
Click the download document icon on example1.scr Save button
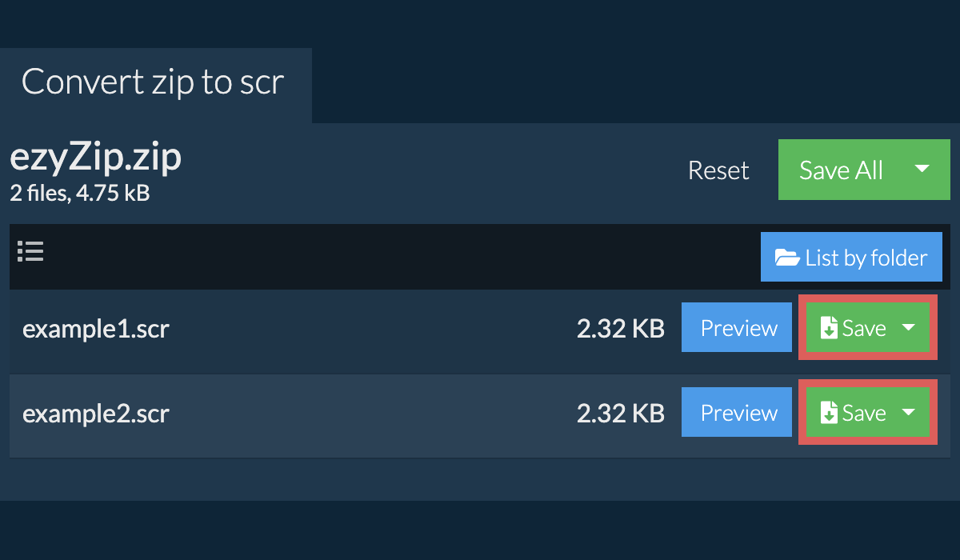pos(830,327)
